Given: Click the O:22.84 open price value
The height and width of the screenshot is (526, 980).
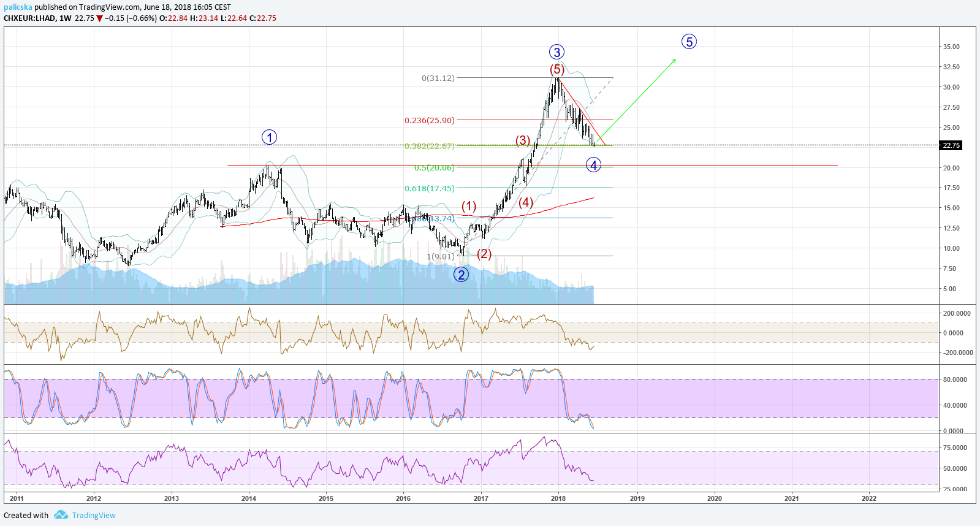Looking at the screenshot, I should pyautogui.click(x=173, y=18).
